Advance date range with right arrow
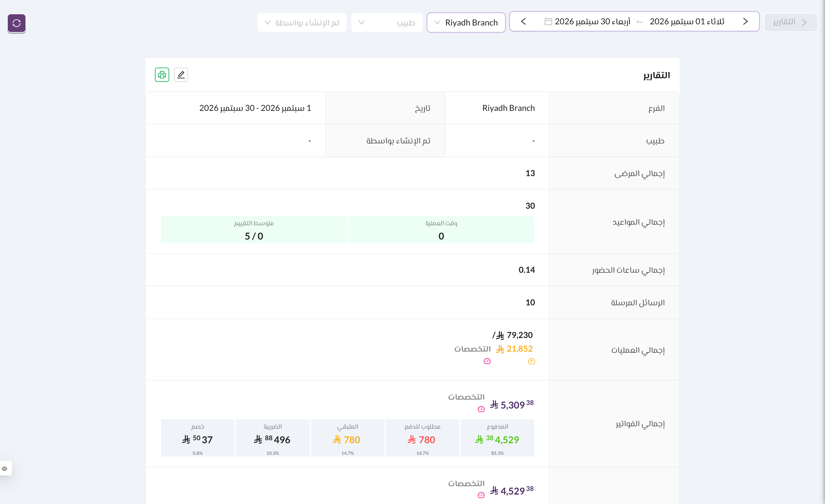Screen dimensions: 825x504 (746, 22)
